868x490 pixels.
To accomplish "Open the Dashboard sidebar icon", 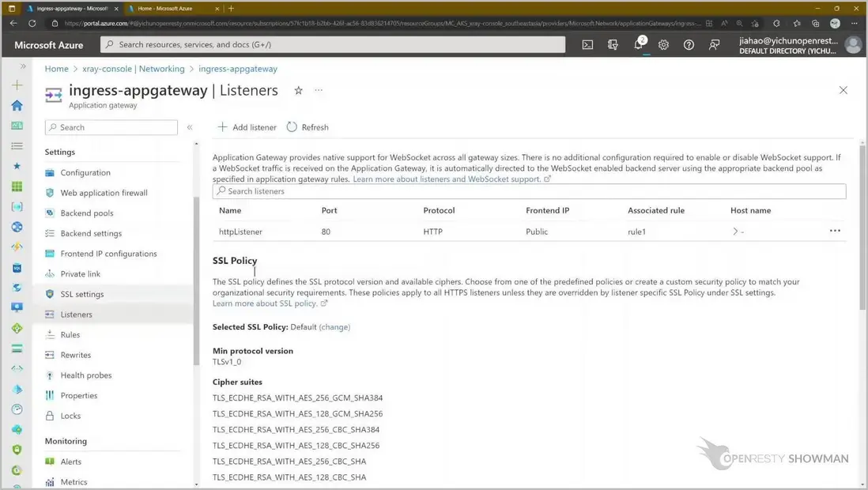I will (x=17, y=126).
